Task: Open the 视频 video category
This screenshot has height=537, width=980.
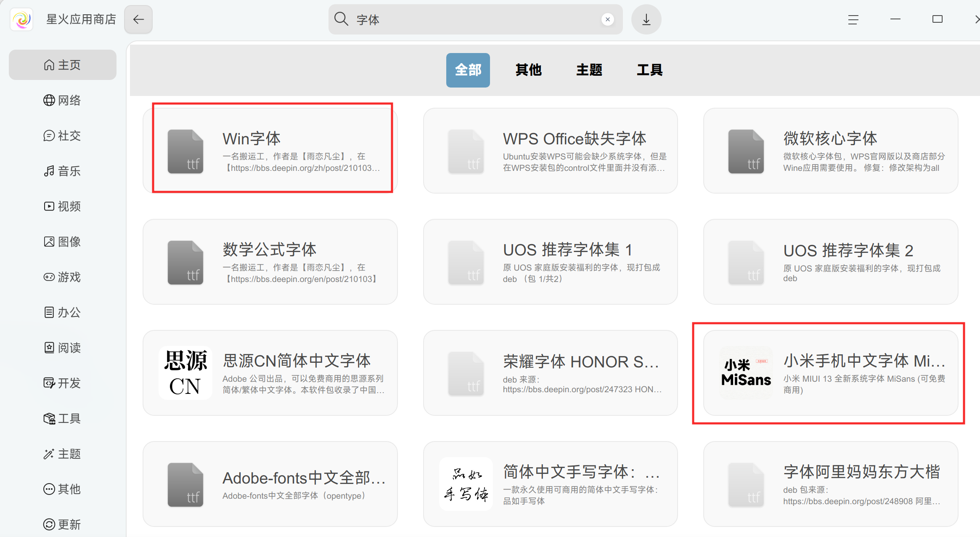Action: pos(63,206)
